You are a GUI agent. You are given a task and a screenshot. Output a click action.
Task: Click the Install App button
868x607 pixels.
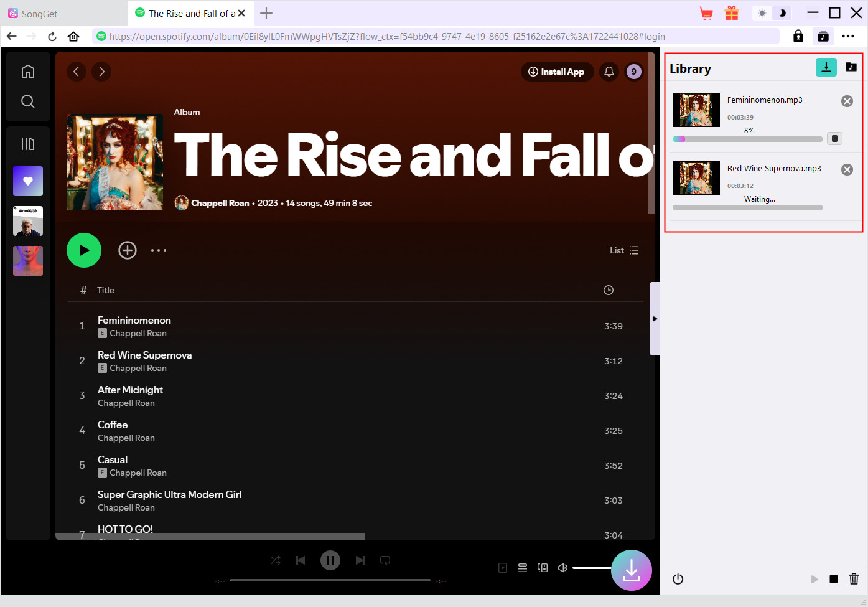coord(557,72)
